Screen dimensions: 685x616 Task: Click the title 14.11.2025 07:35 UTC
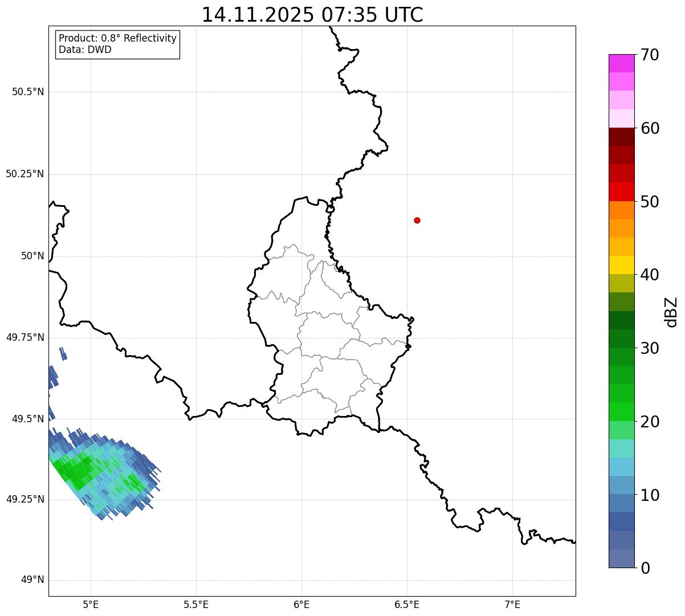pos(312,15)
